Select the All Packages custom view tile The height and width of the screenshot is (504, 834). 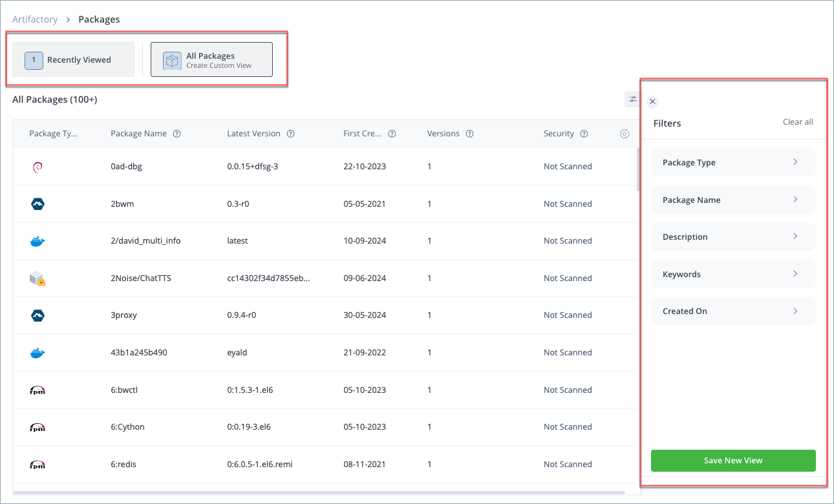click(x=211, y=59)
